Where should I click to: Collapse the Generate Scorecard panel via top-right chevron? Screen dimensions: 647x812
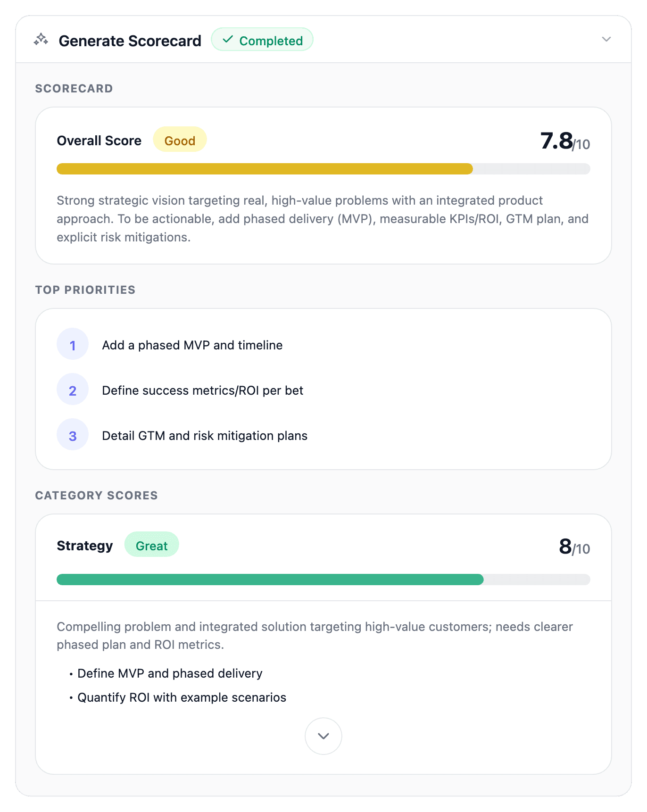(x=606, y=40)
